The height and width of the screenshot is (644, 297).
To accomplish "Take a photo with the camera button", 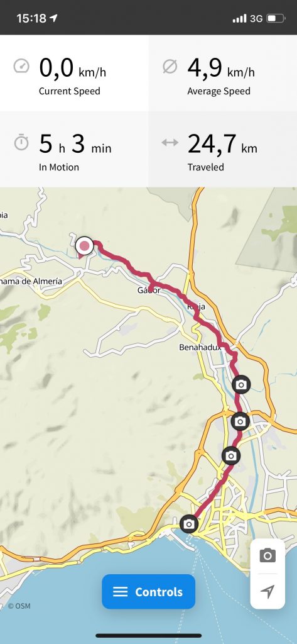I will click(x=267, y=555).
